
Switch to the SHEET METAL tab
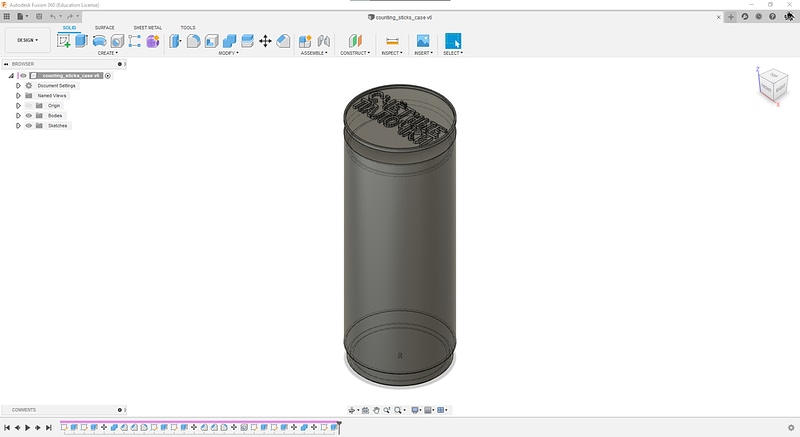click(x=147, y=28)
